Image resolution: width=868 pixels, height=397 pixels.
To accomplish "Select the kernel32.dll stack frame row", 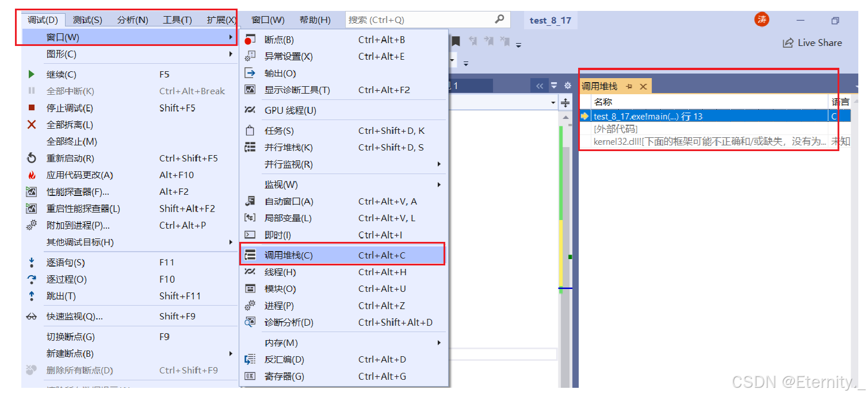I will (714, 141).
